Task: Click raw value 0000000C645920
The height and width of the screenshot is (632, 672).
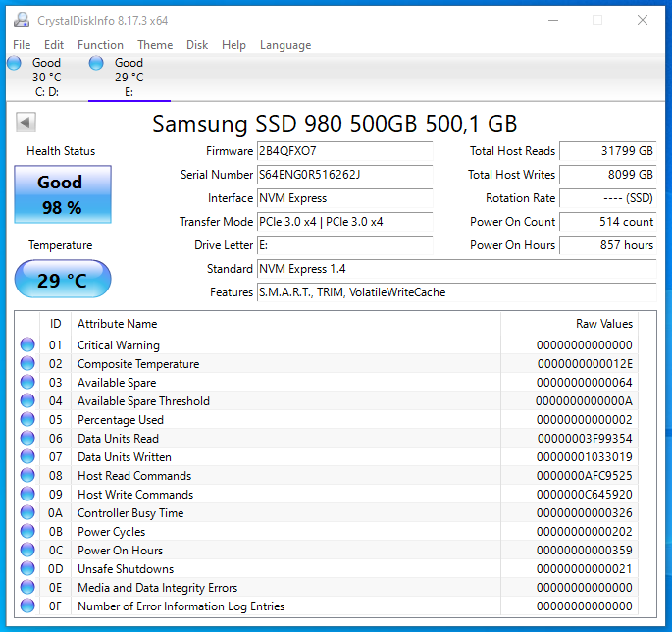Action: click(585, 495)
